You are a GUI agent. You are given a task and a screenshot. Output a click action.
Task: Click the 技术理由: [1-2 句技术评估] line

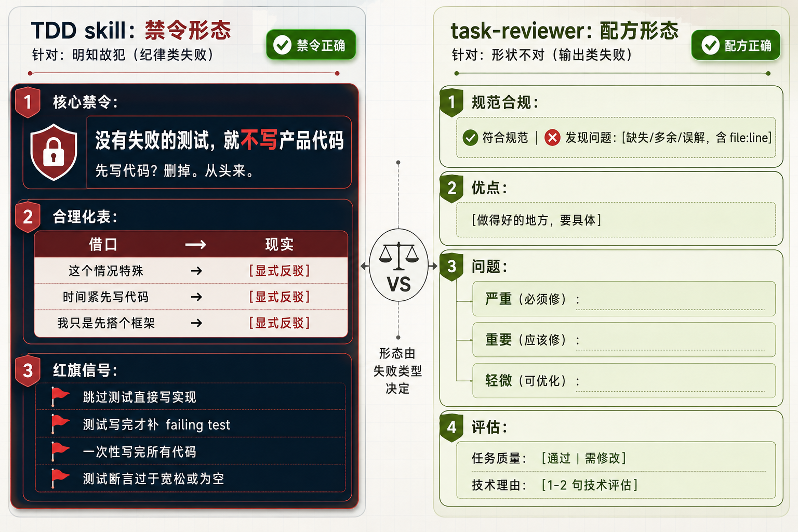pos(555,485)
